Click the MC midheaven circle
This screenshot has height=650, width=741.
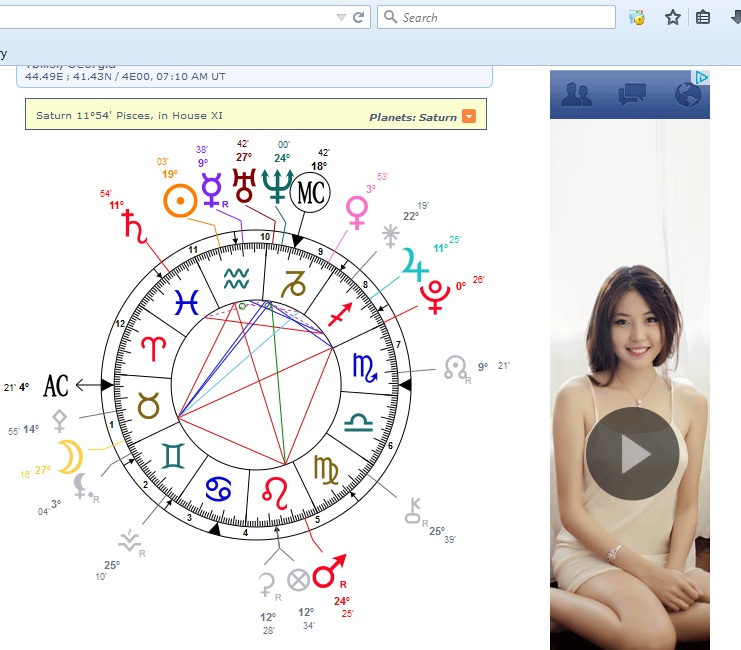pos(310,192)
